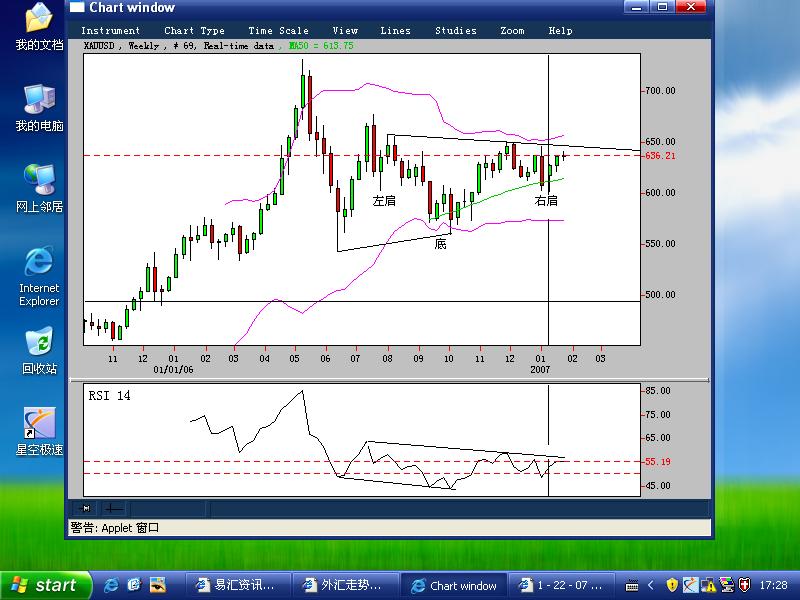This screenshot has width=800, height=600.
Task: Open the Zoom menu
Action: 512,31
